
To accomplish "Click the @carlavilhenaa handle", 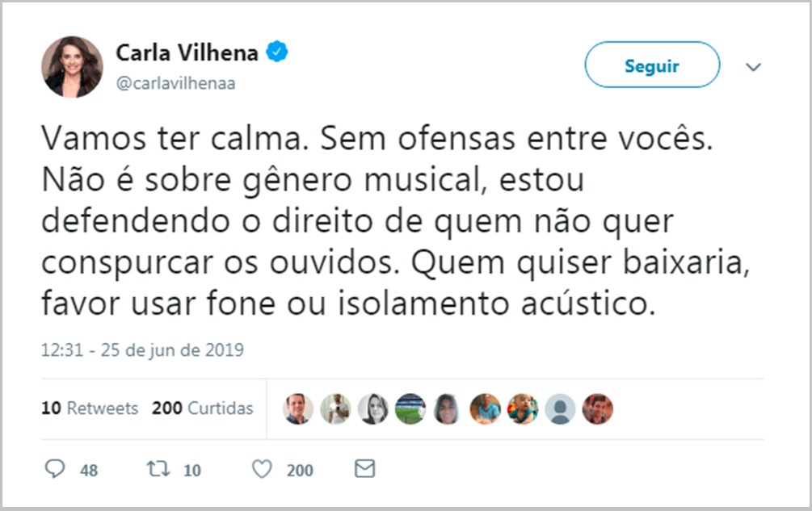I will 176,82.
